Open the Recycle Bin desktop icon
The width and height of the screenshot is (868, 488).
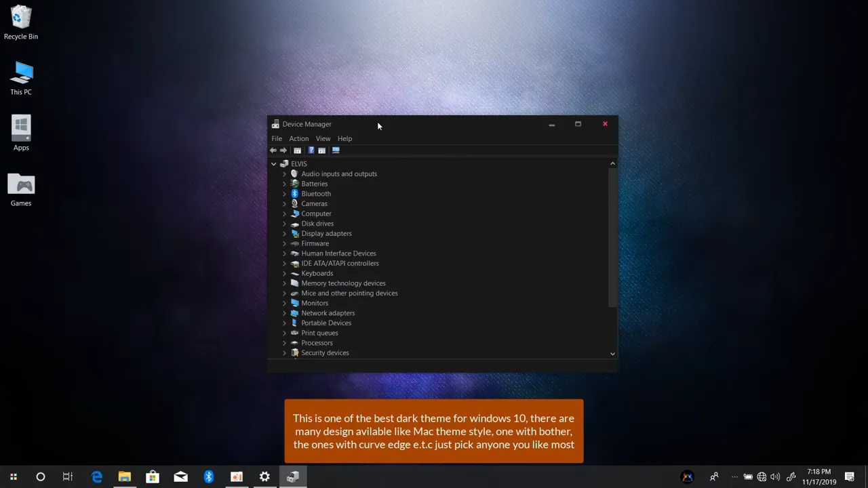point(21,22)
